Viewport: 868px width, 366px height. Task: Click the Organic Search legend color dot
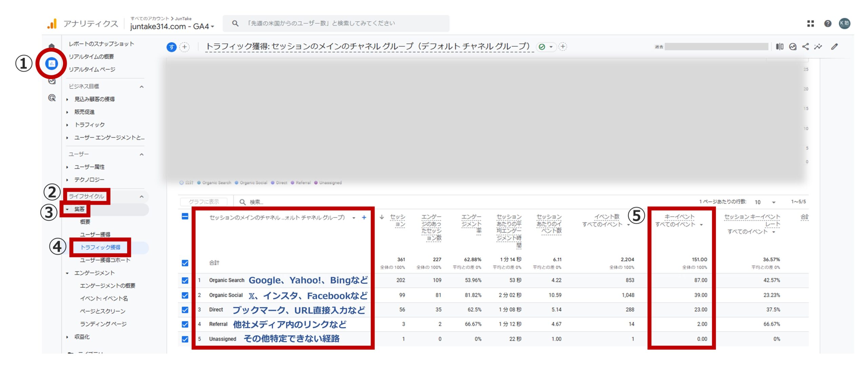[199, 183]
